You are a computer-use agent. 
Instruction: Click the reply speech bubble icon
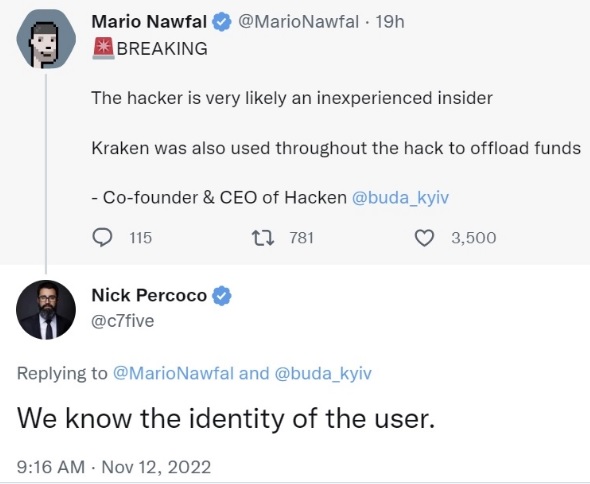(102, 237)
